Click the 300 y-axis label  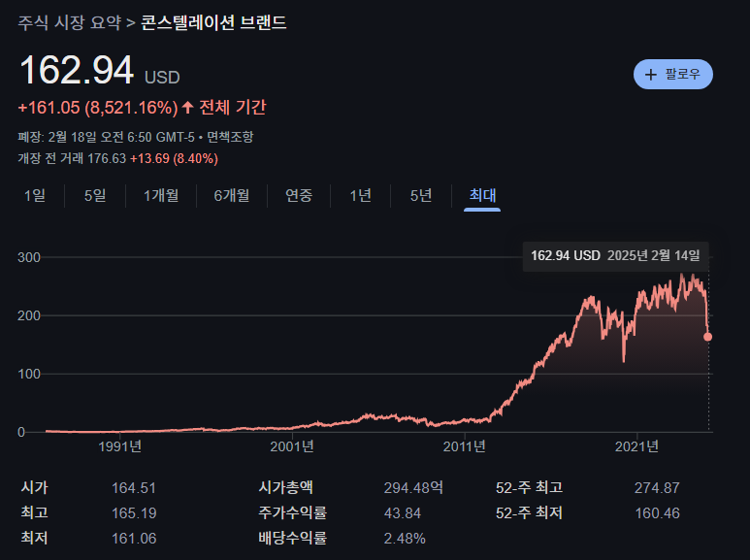29,257
